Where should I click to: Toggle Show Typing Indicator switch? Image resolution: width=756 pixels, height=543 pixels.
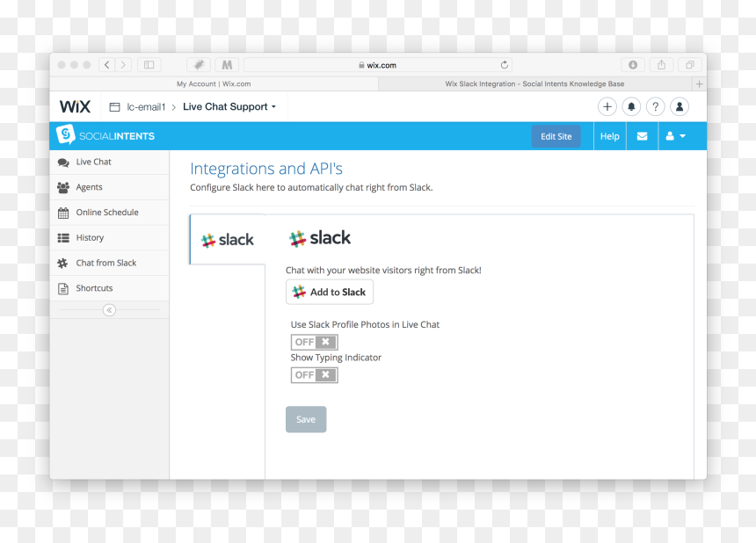315,375
